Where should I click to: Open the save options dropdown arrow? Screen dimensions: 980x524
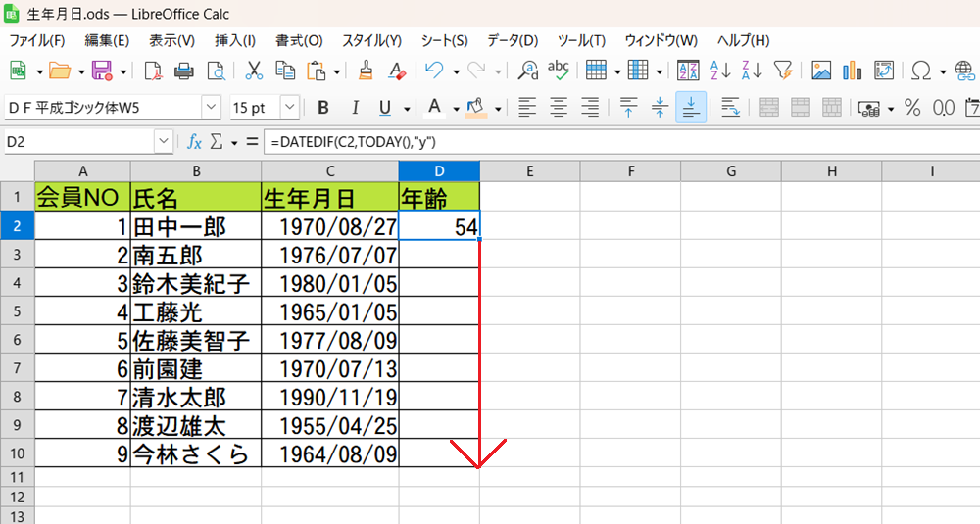tap(123, 71)
